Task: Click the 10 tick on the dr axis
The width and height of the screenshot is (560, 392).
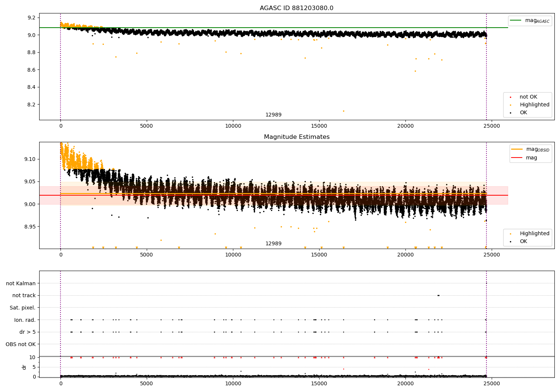Action: [32, 357]
